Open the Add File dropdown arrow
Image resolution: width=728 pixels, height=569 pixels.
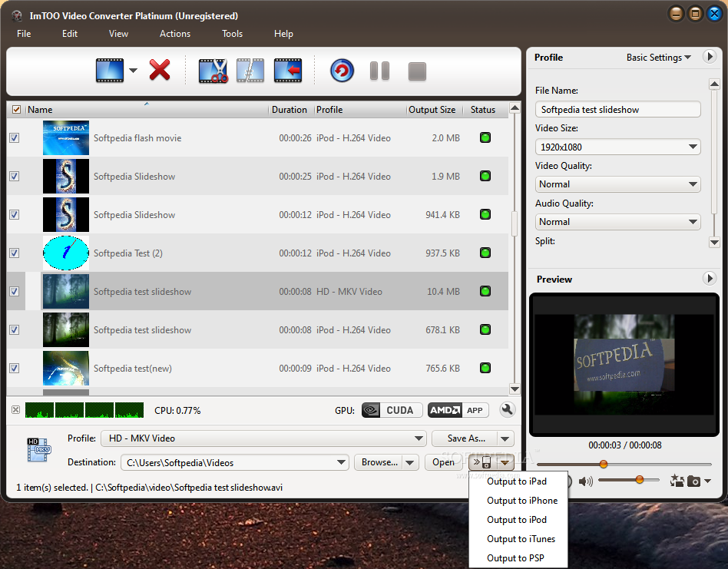134,71
